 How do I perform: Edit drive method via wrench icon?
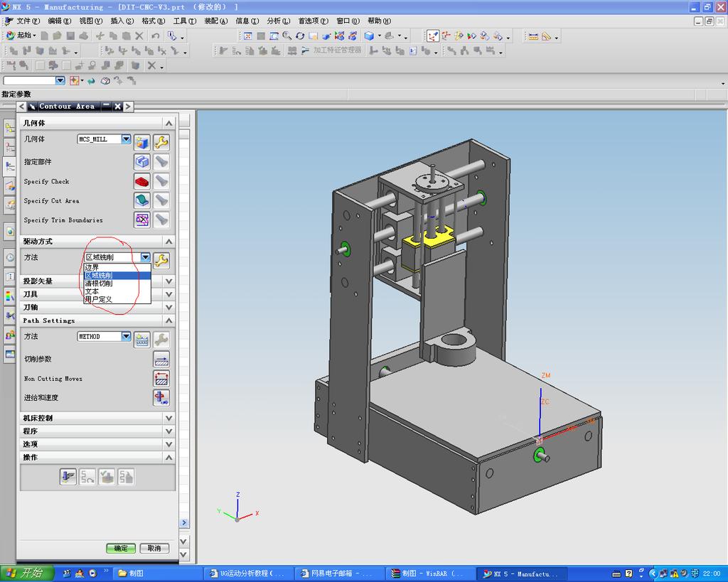(161, 260)
